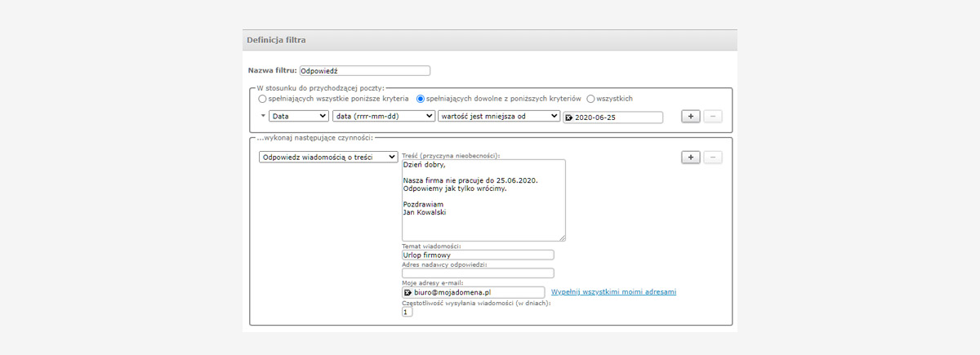The height and width of the screenshot is (355, 980).
Task: Click the icon before date 2020-06-25
Action: [x=569, y=118]
